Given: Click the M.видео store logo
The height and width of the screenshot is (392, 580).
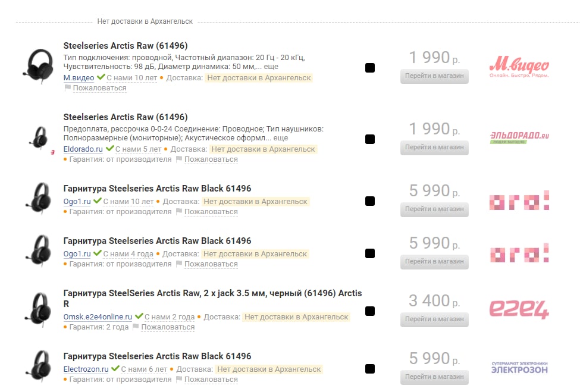Looking at the screenshot, I should coord(519,67).
